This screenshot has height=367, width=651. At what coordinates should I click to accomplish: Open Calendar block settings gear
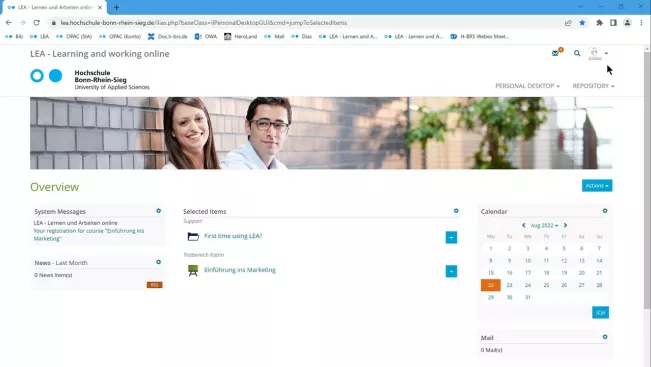tap(605, 211)
